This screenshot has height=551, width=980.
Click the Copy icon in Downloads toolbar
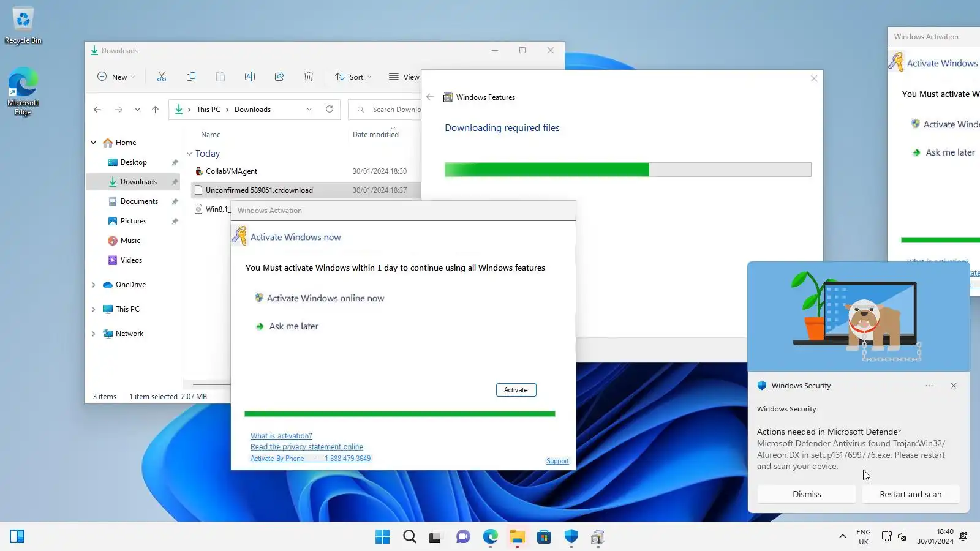pyautogui.click(x=191, y=77)
